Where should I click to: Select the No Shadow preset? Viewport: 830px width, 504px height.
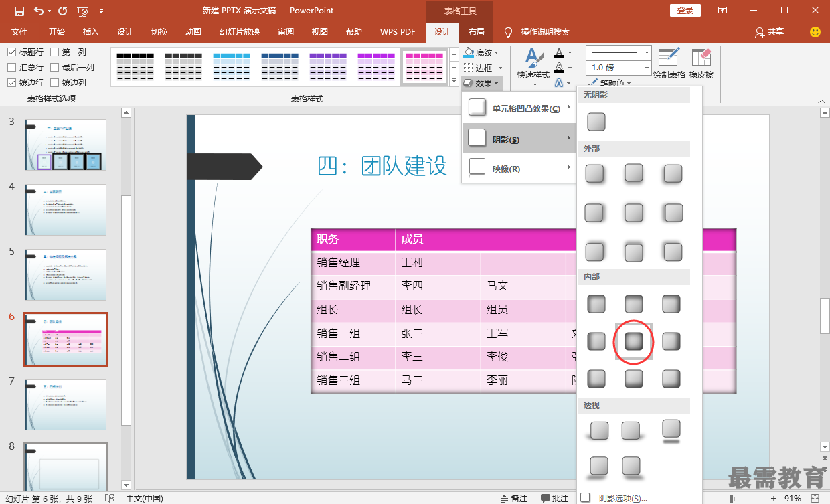pyautogui.click(x=596, y=122)
